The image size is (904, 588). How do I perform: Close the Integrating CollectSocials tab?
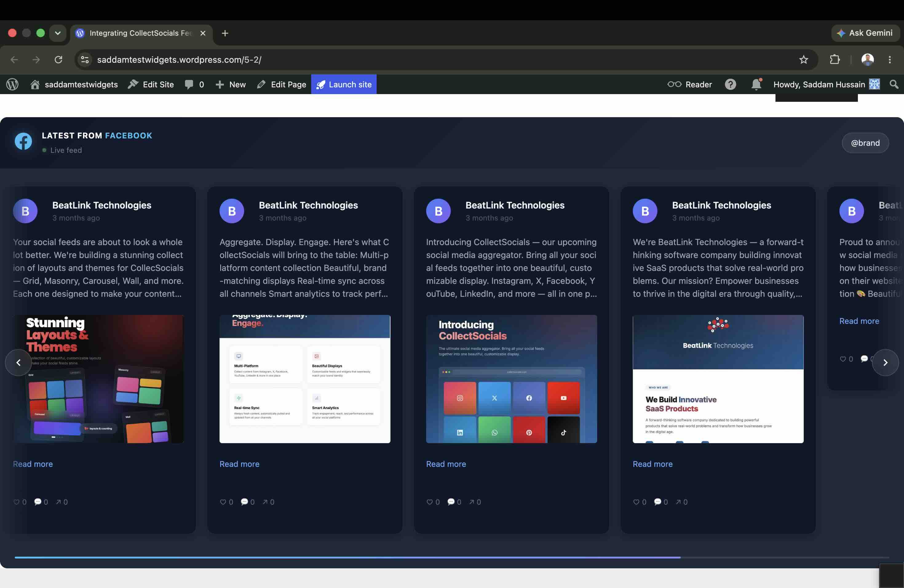coord(203,33)
